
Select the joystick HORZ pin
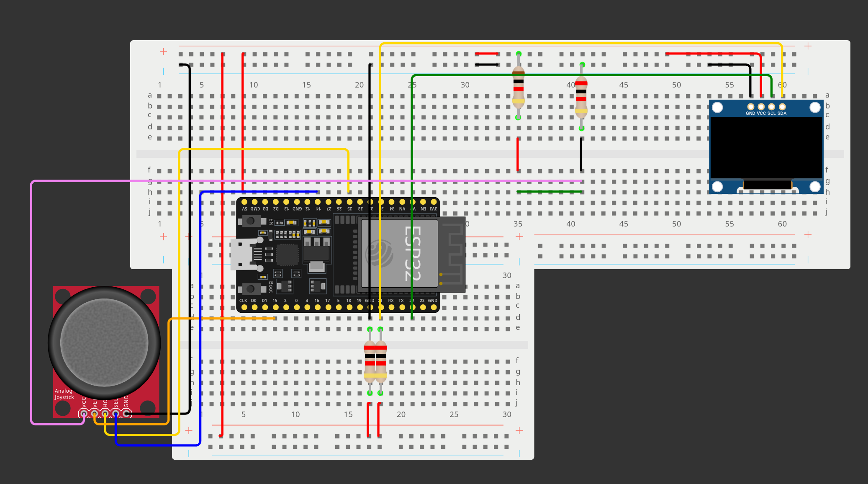coord(105,414)
